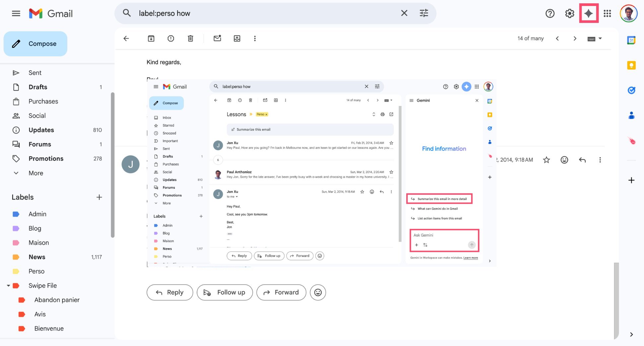Open the Settings gear icon
Screen dimensions: 644x346
pos(569,14)
